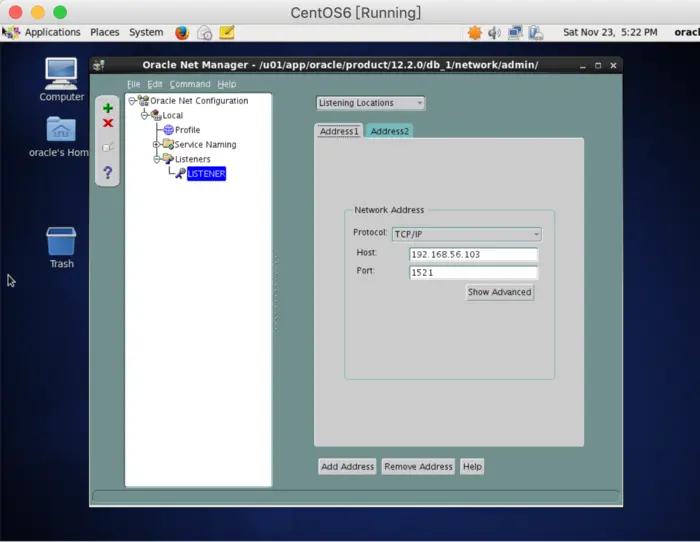Open the Listening Locations dropdown
The width and height of the screenshot is (700, 542).
pyautogui.click(x=371, y=103)
